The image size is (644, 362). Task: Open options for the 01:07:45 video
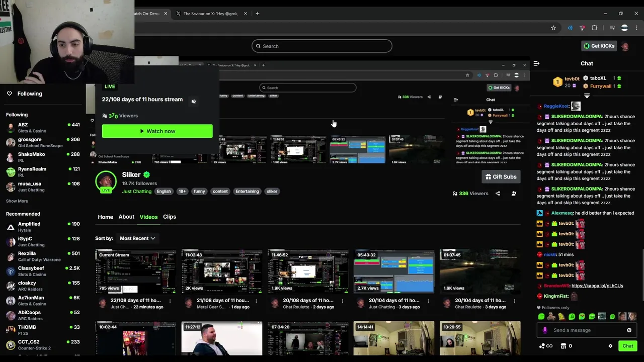click(514, 301)
